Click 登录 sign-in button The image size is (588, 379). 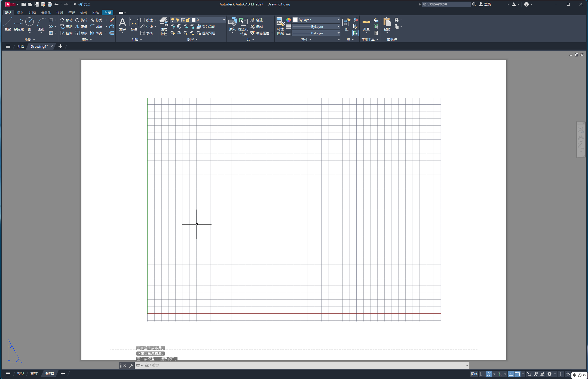485,4
